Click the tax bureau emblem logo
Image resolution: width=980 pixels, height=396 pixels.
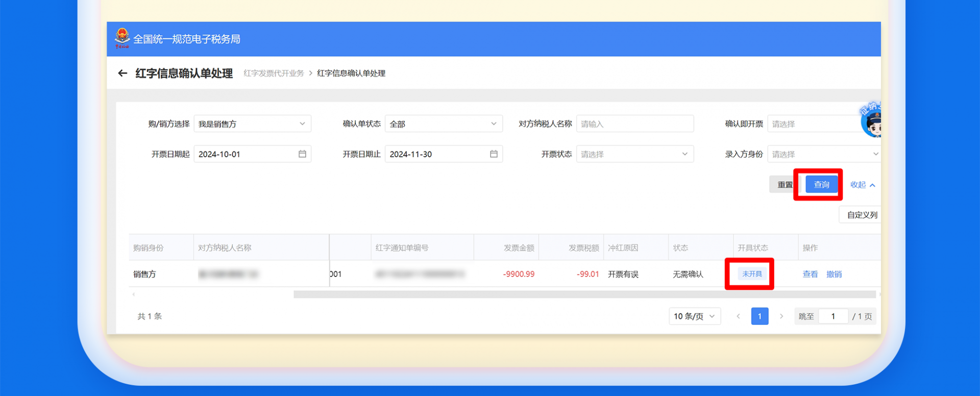pos(122,38)
